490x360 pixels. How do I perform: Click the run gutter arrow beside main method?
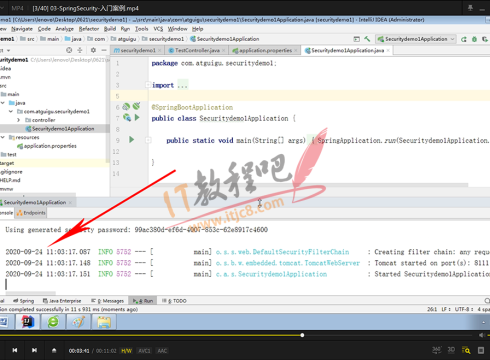pyautogui.click(x=131, y=139)
